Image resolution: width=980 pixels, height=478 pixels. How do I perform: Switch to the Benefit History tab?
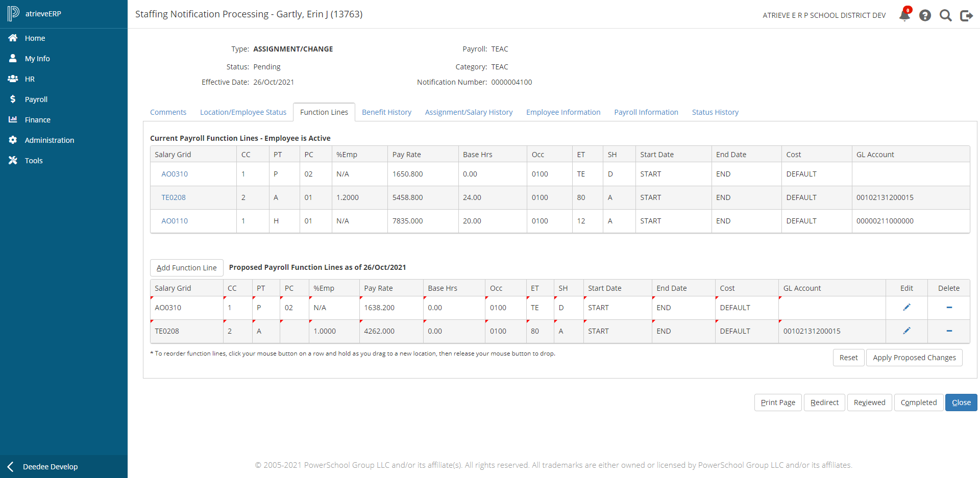(x=386, y=112)
